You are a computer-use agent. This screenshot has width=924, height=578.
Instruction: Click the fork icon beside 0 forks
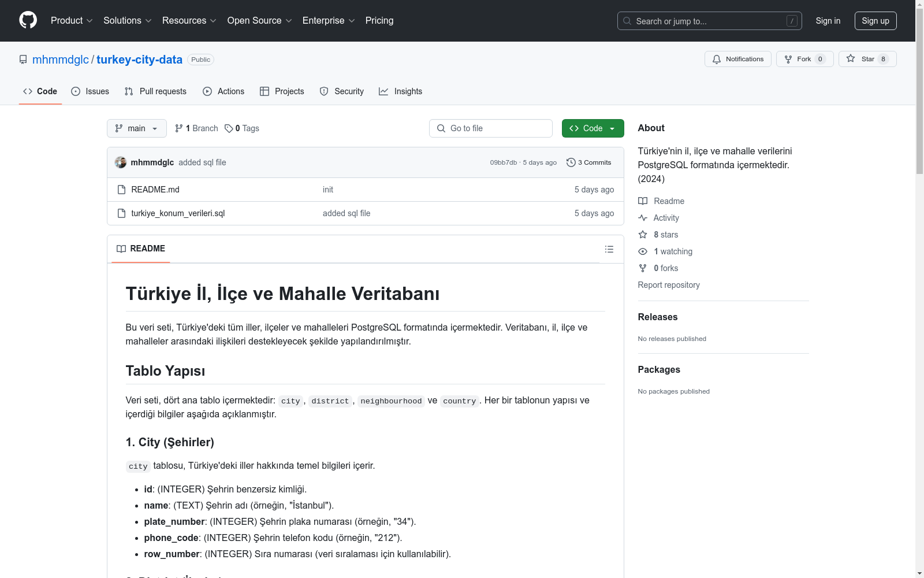(643, 268)
